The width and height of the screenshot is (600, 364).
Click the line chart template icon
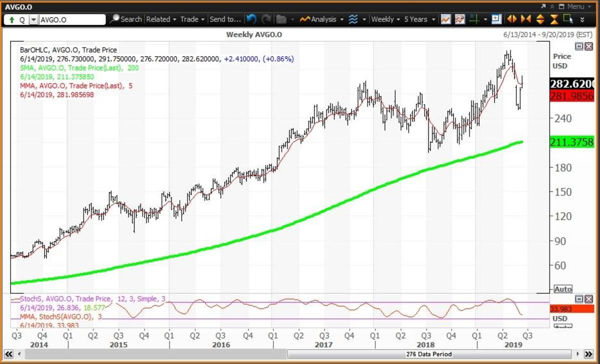(446, 19)
